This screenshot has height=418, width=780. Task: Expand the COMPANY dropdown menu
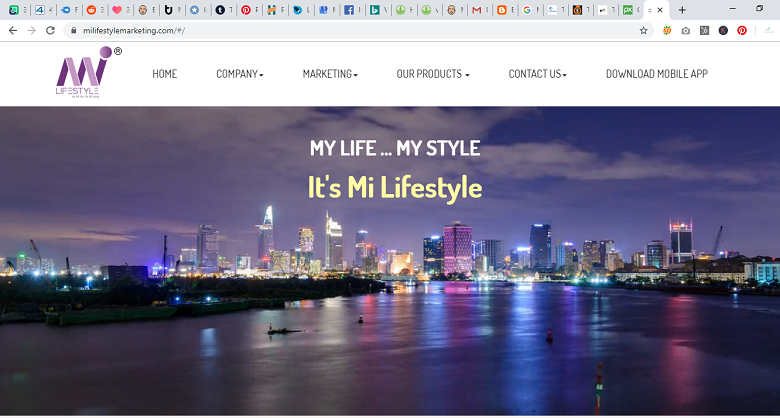pyautogui.click(x=240, y=74)
